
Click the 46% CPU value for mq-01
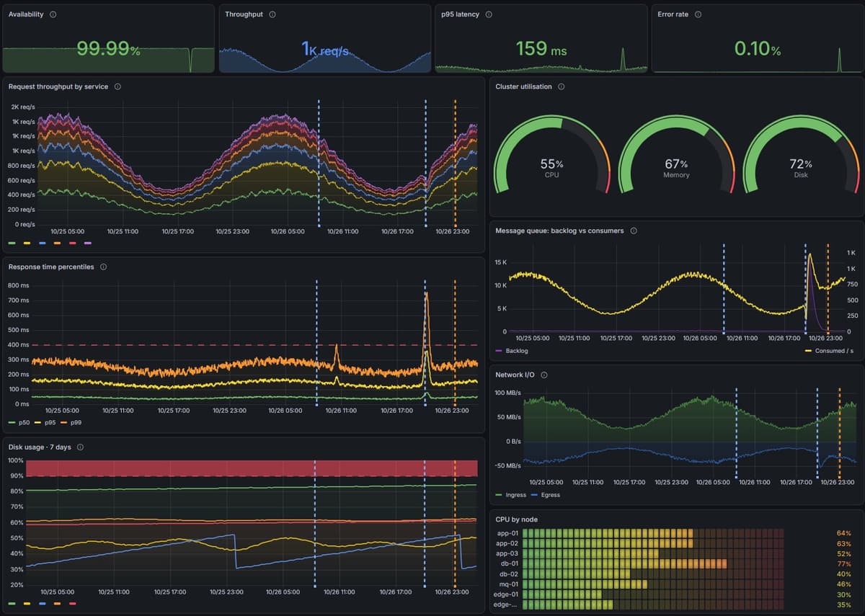[x=844, y=584]
